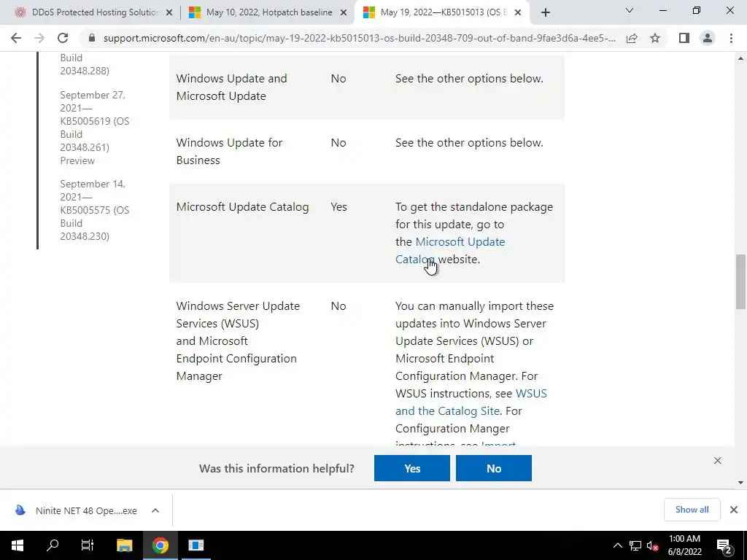Viewport: 747px width, 560px height.
Task: Open WSUS and the Catalog Site link
Action: pyautogui.click(x=471, y=402)
